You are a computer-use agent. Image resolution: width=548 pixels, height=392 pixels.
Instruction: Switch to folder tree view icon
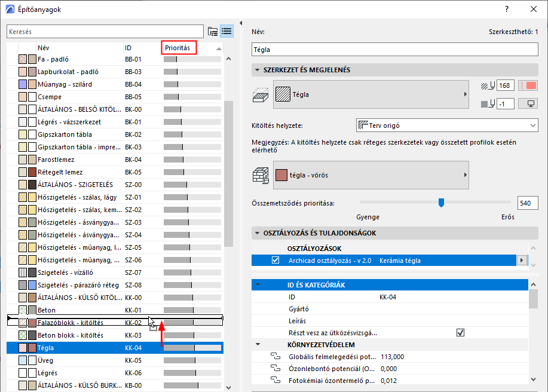pos(213,32)
